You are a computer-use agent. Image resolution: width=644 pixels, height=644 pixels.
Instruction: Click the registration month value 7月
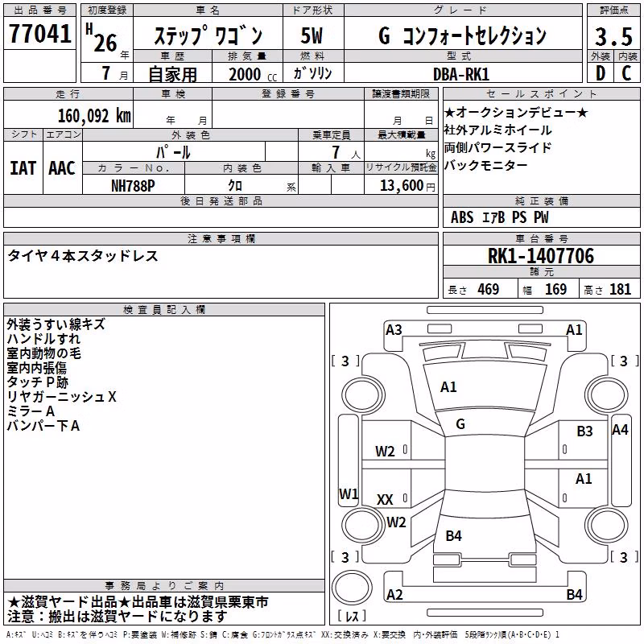[114, 73]
